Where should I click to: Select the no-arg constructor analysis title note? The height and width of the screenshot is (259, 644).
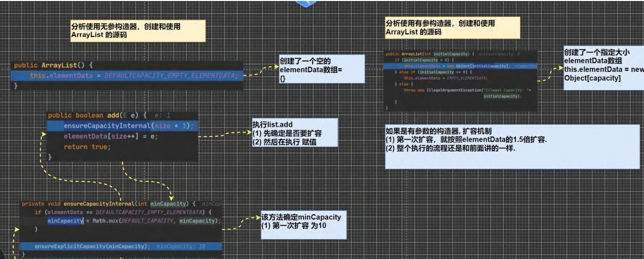pos(138,31)
